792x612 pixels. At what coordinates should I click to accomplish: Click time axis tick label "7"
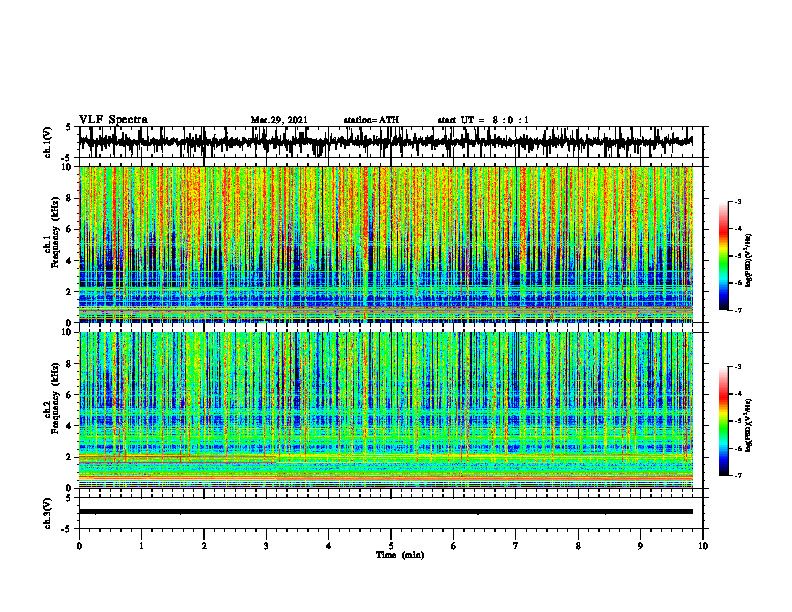[x=516, y=546]
